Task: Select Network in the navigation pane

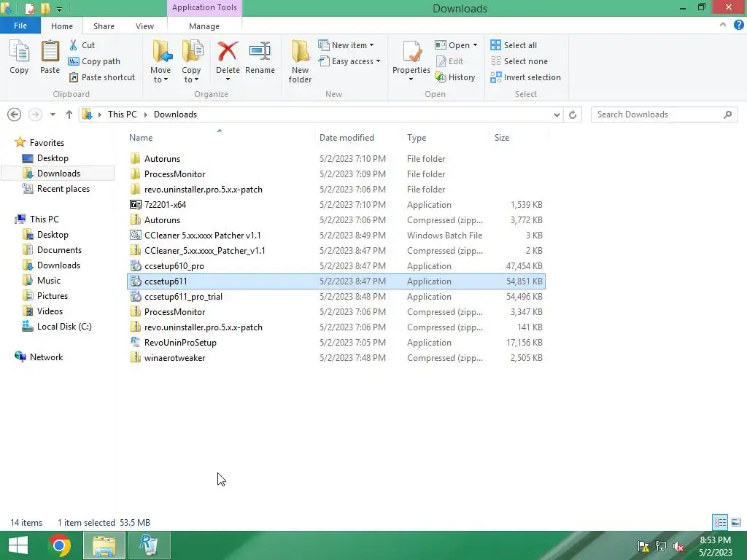Action: click(x=39, y=357)
